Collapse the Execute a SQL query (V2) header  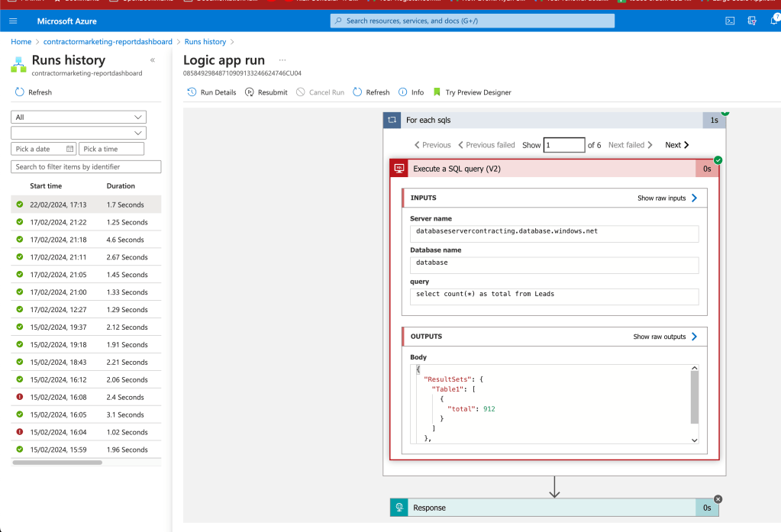553,169
